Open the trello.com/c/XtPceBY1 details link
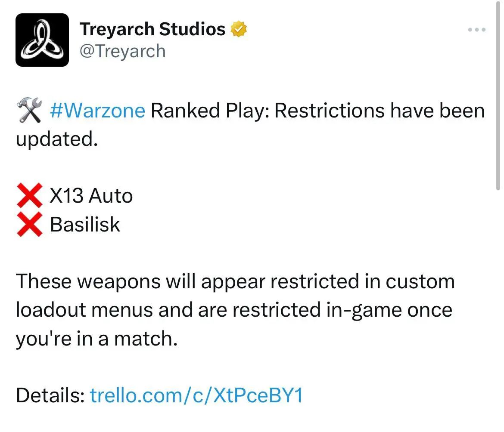This screenshot has width=504, height=432. [x=196, y=395]
